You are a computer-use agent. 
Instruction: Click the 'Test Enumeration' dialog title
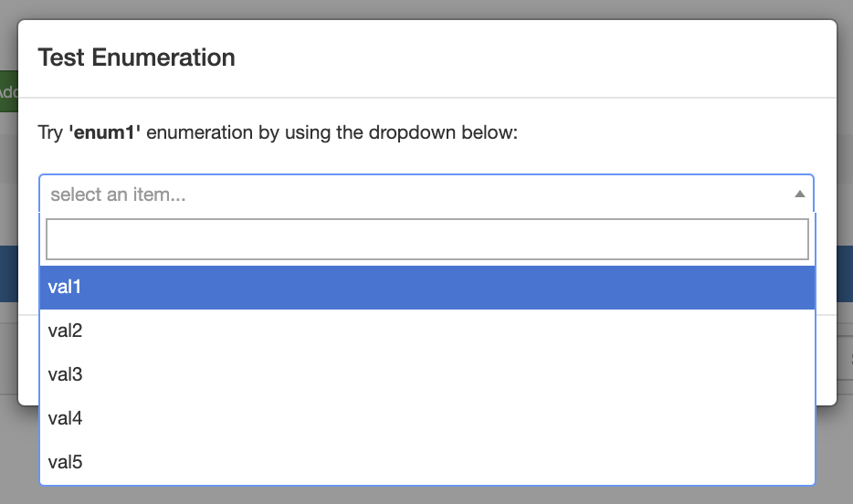click(136, 58)
